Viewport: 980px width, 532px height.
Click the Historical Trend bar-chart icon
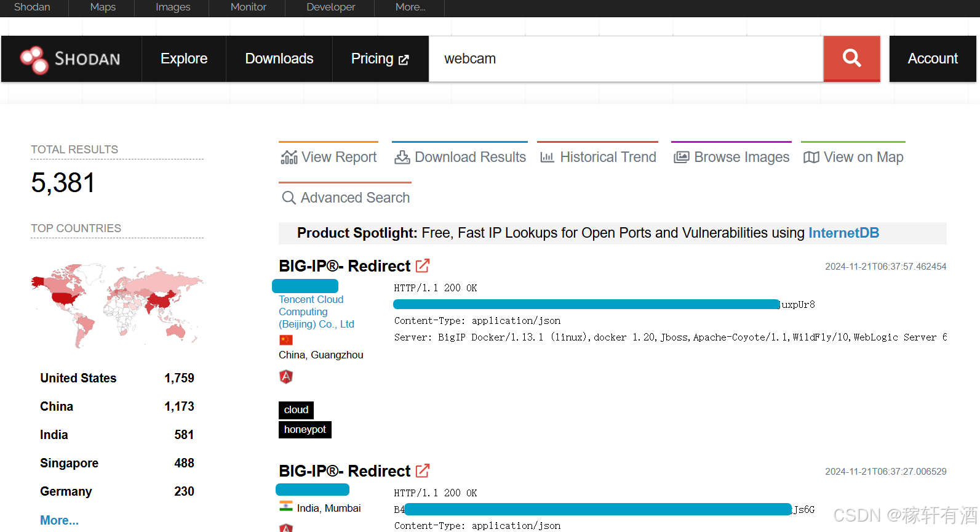(x=548, y=158)
